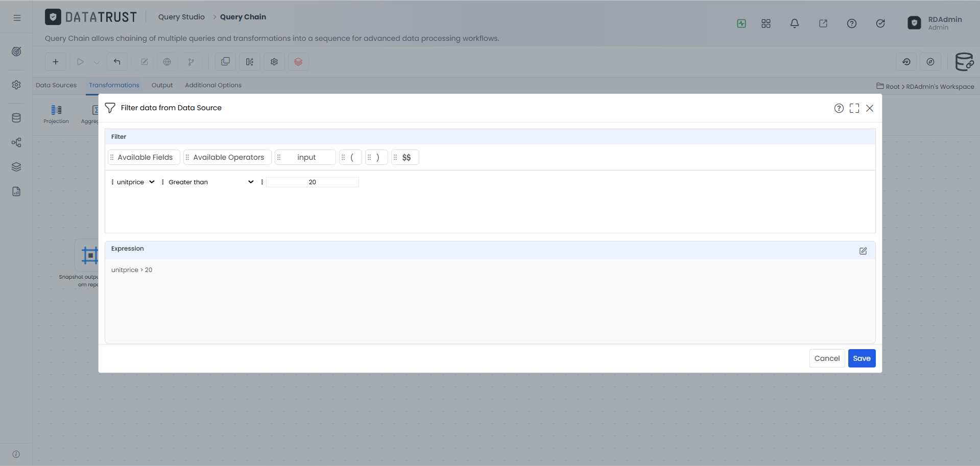This screenshot has height=466, width=980.
Task: Click the history clock icon at right
Action: coord(906,62)
